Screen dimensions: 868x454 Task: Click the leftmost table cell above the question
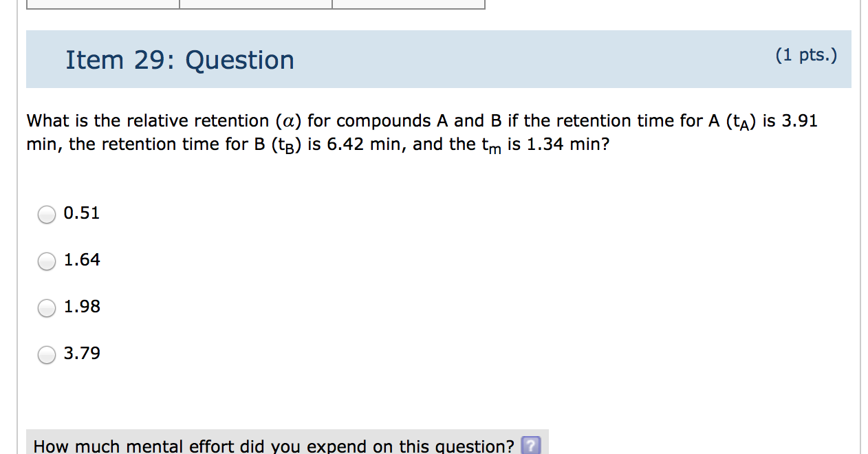coord(102,4)
